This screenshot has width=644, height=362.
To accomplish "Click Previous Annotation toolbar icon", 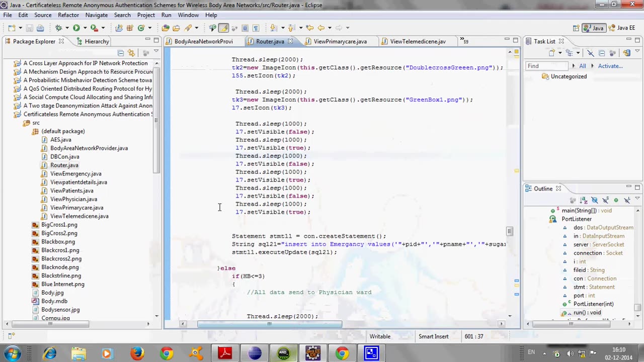I will click(291, 28).
